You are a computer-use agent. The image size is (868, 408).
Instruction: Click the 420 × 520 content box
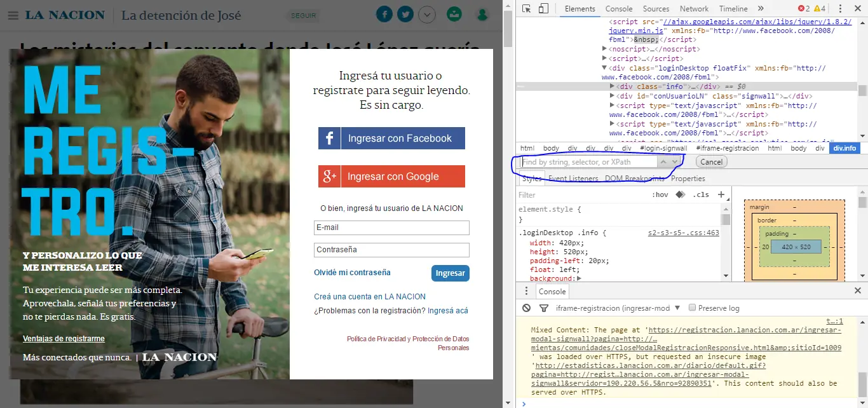(x=796, y=247)
